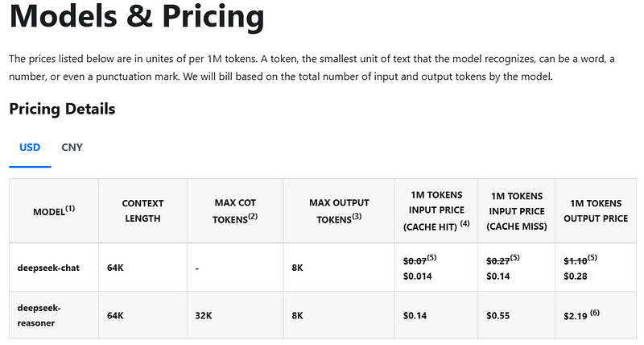Click the CONTEXT LENGTH column header
The image size is (644, 345).
pos(142,210)
